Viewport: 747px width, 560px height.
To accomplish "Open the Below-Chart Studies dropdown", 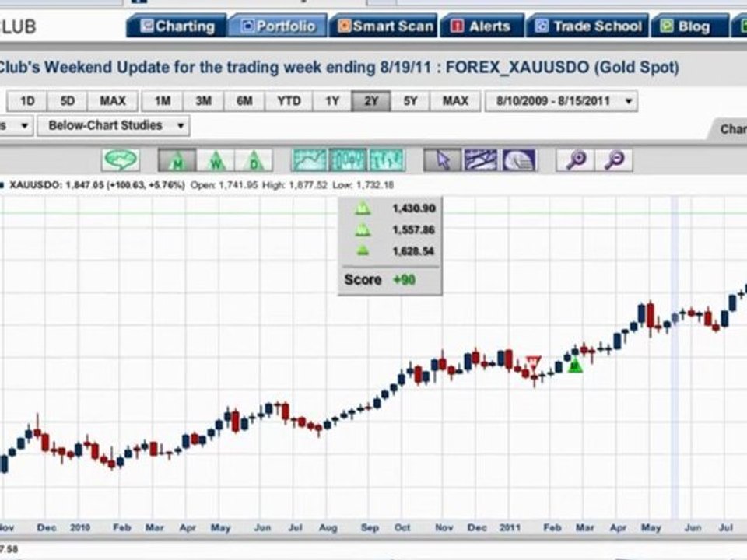I will coord(114,126).
